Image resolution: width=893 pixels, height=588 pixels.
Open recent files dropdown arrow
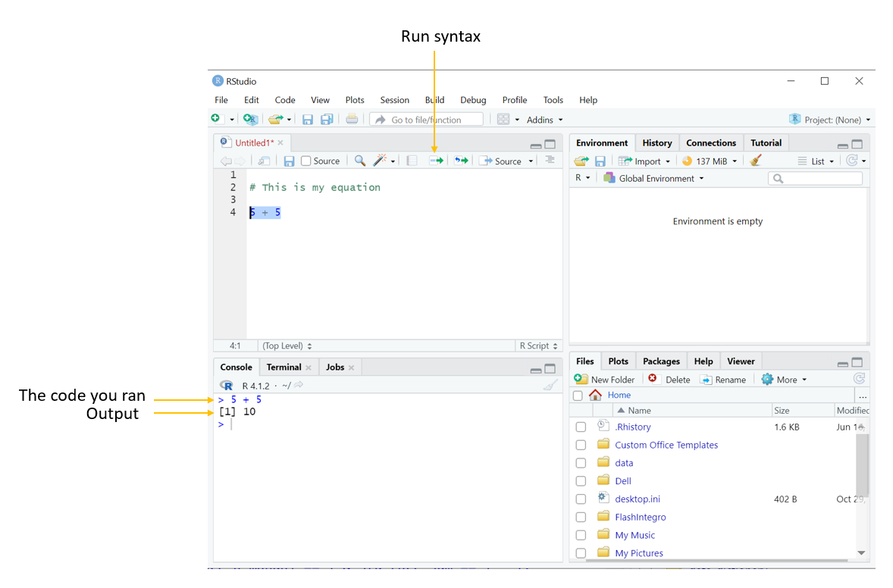click(x=290, y=120)
